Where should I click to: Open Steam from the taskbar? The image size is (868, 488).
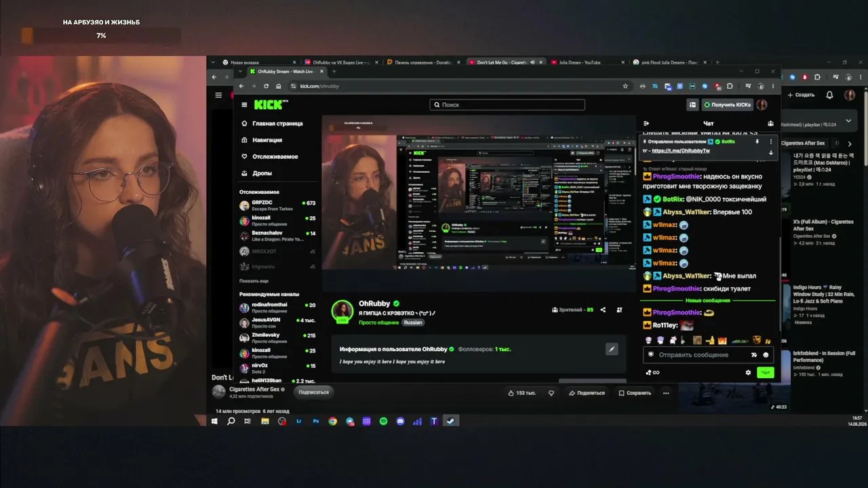click(451, 421)
